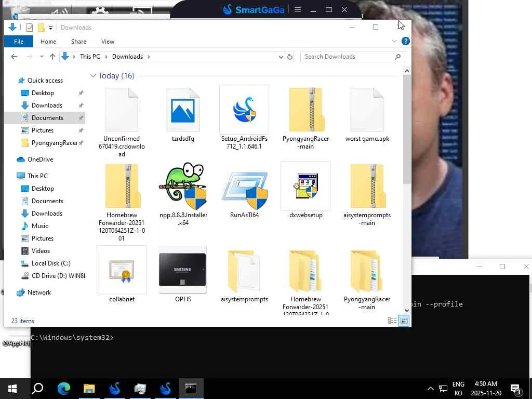Click the New folder quick access toolbar icon
This screenshot has width=532, height=399.
pos(41,27)
